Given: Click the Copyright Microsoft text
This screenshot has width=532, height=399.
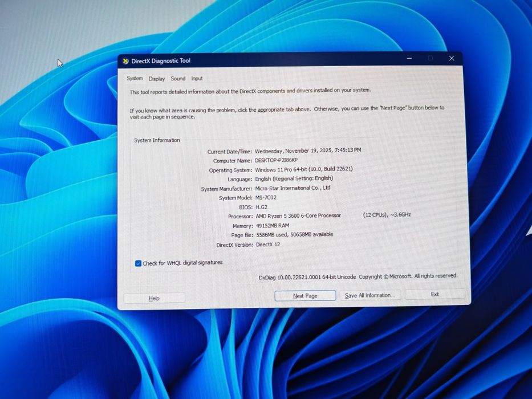Looking at the screenshot, I should pyautogui.click(x=408, y=276).
